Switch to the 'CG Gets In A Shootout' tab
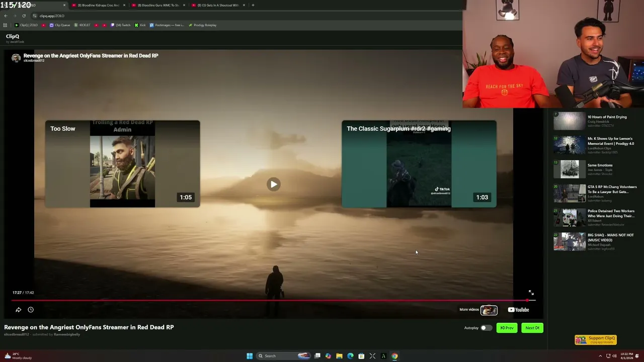The image size is (644, 362). click(217, 5)
